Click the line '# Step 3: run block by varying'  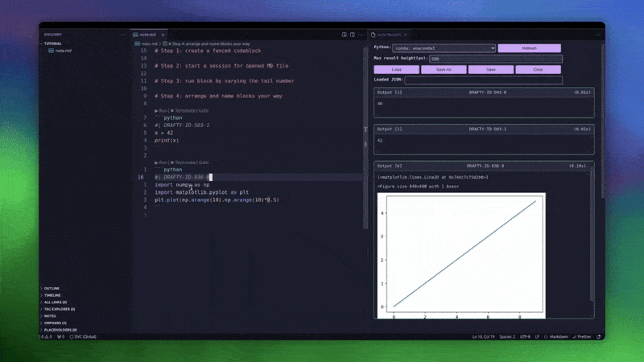[x=225, y=81]
